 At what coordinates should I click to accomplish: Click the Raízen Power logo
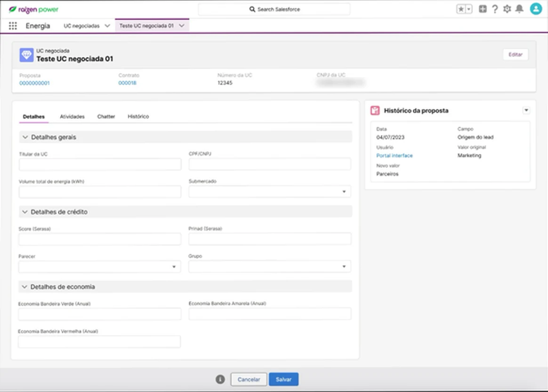click(x=33, y=9)
